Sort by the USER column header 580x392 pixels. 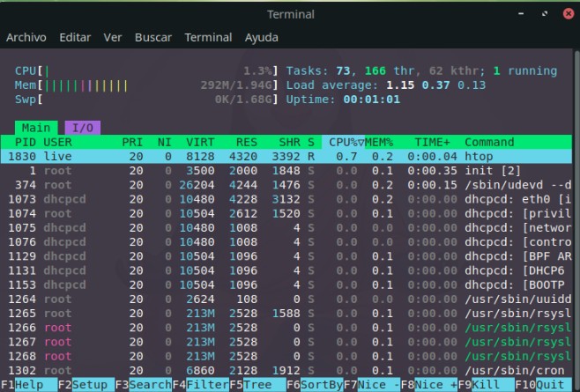(57, 142)
